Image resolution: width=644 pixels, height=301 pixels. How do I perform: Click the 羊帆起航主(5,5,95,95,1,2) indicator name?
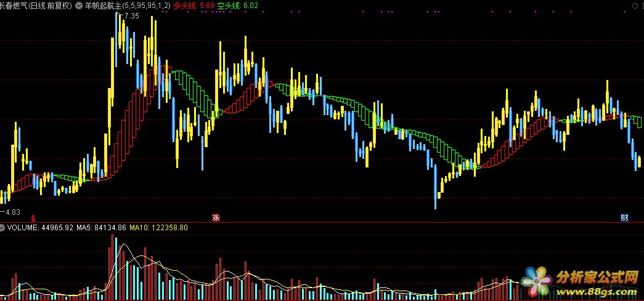pyautogui.click(x=128, y=6)
